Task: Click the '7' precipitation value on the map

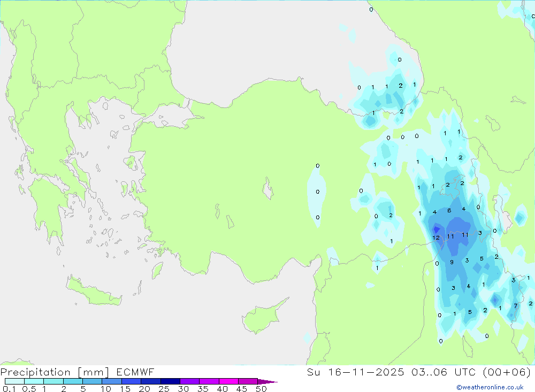Action: coord(516,306)
